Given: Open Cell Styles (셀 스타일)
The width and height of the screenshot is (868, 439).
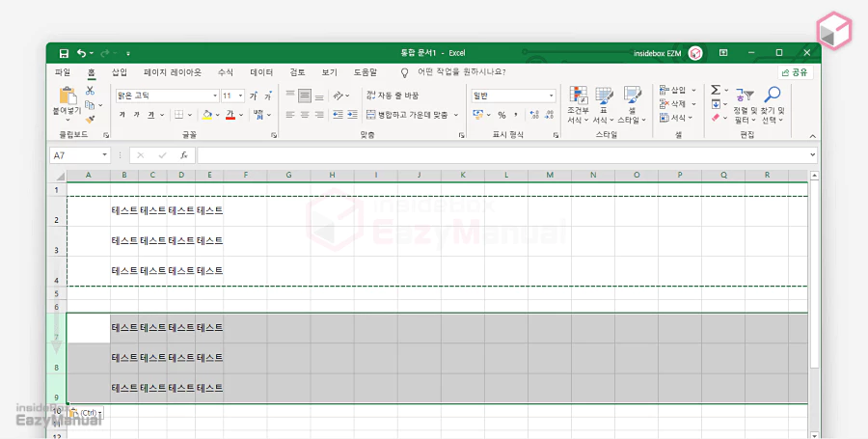Looking at the screenshot, I should (x=632, y=104).
